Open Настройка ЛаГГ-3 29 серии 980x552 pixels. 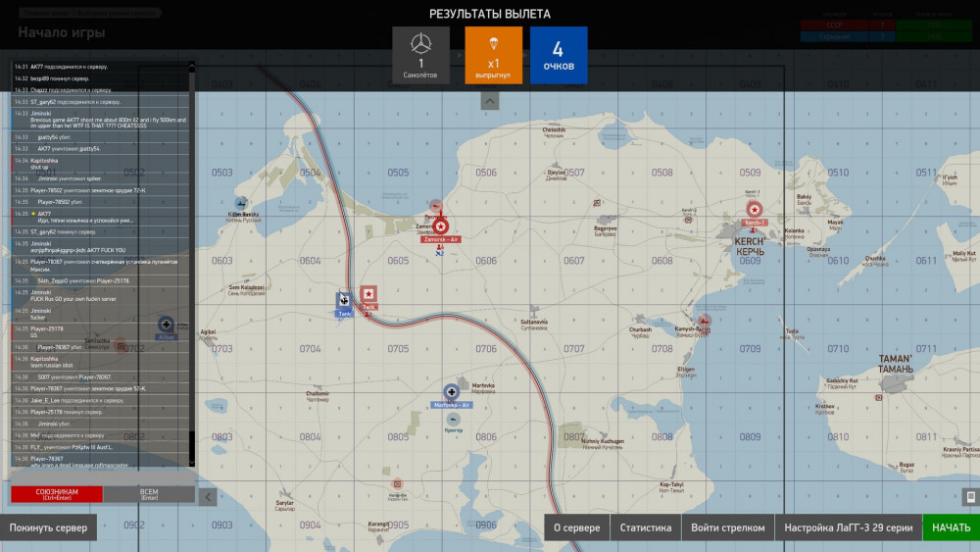pos(848,527)
